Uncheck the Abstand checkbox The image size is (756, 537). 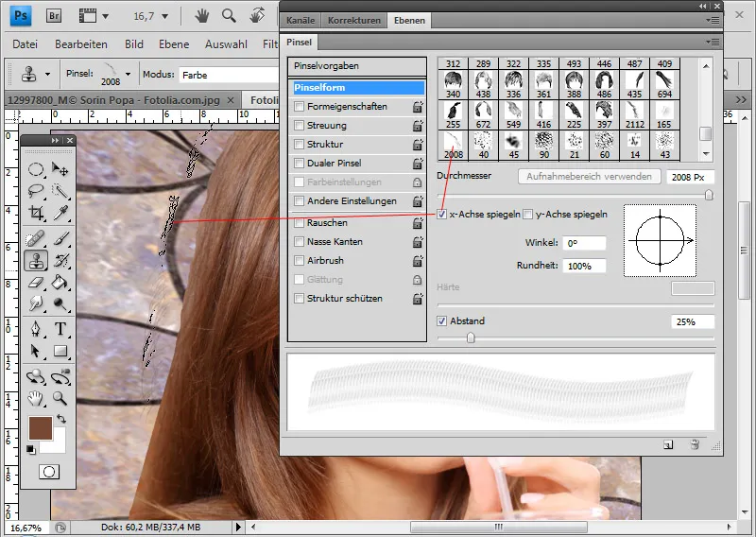point(441,320)
